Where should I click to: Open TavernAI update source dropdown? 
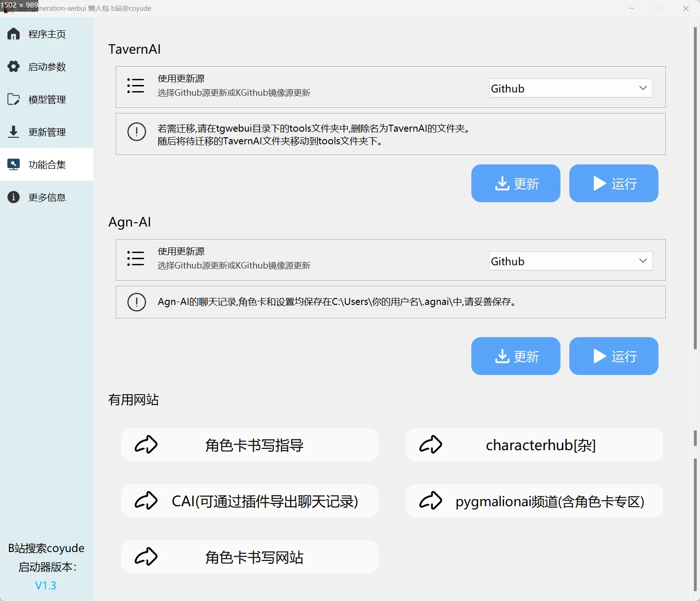pyautogui.click(x=571, y=88)
